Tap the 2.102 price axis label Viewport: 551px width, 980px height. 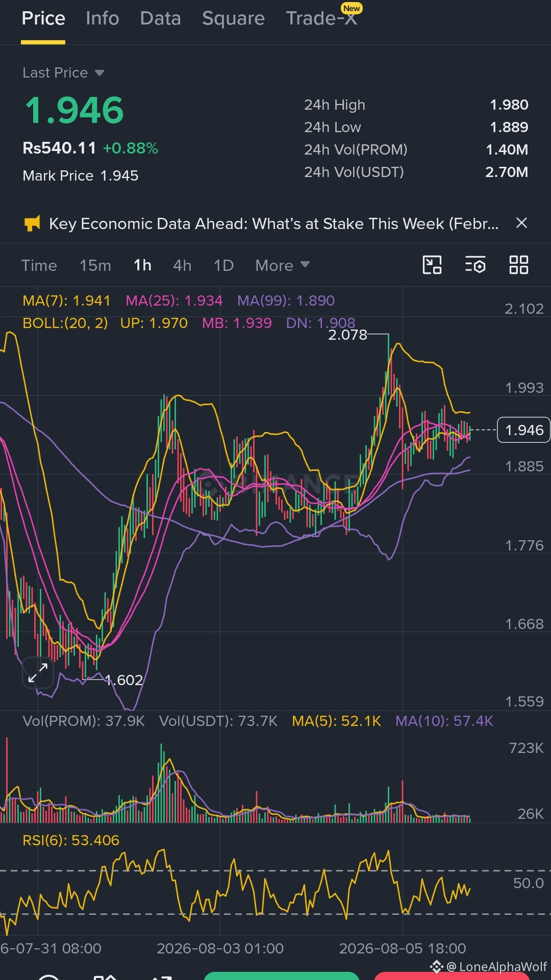pyautogui.click(x=524, y=309)
